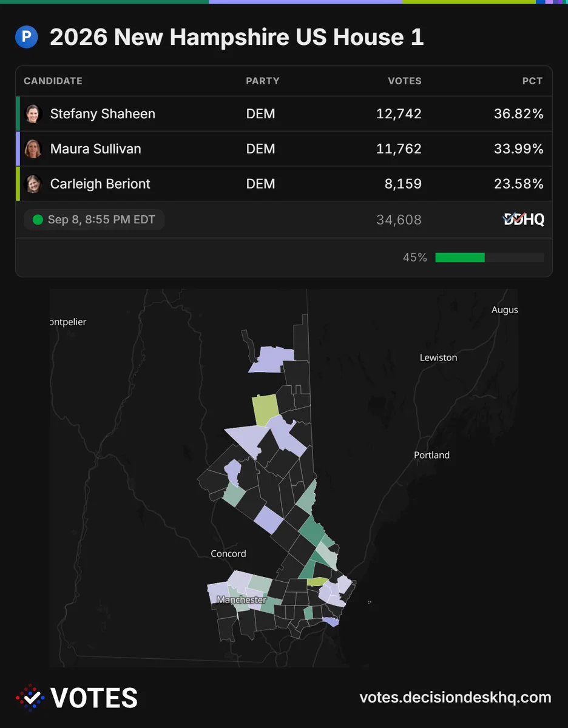Click the lime green town in northern map
568x728 pixels.
coord(265,409)
